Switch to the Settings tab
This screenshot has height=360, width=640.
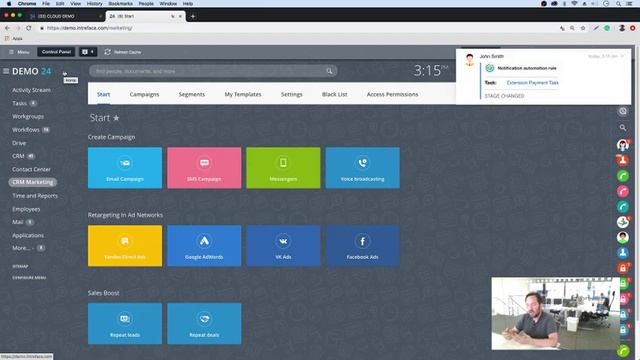click(x=292, y=94)
